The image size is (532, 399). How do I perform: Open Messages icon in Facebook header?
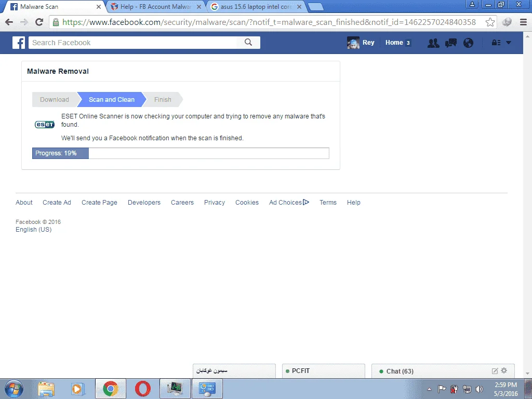[x=450, y=43]
